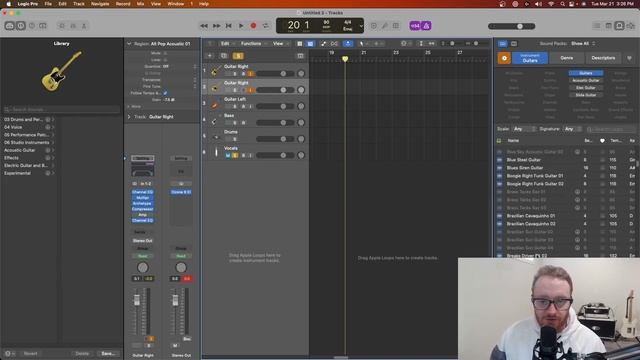Adjust the Bass track volume slider
The width and height of the screenshot is (640, 360).
275,122
